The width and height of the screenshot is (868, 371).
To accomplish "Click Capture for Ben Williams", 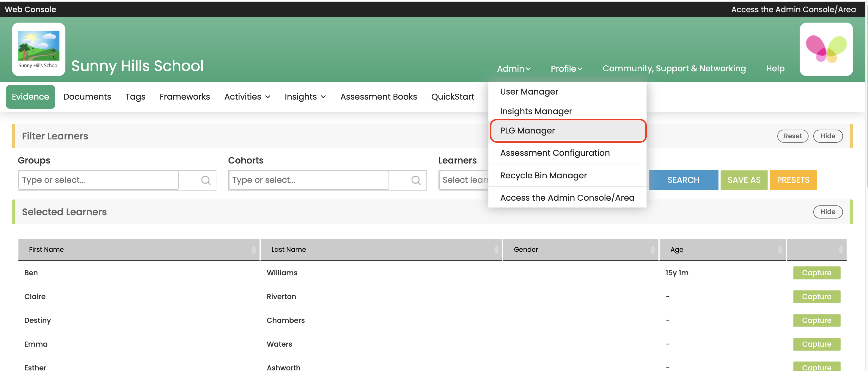I will (x=816, y=273).
